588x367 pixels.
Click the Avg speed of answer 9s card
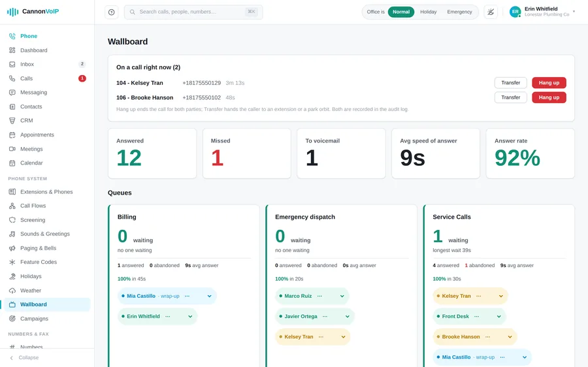coord(436,153)
